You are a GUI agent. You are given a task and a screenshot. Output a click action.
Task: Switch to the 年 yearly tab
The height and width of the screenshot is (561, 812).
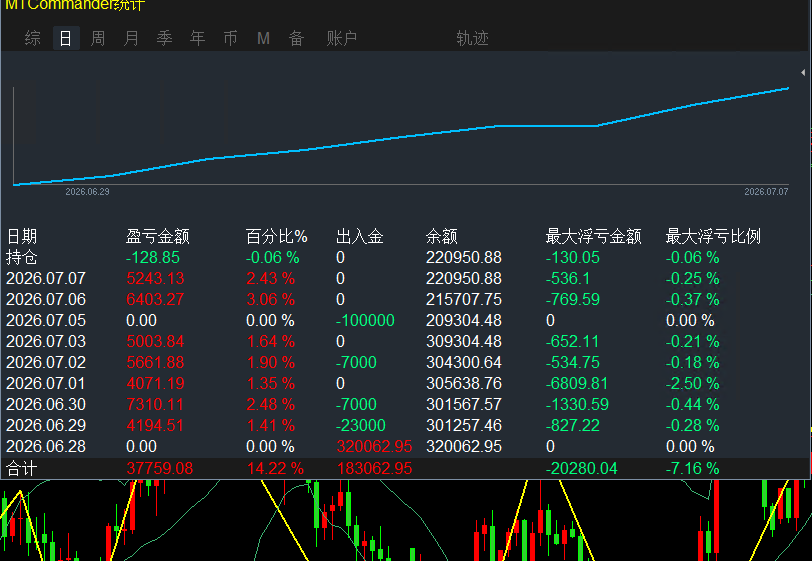pyautogui.click(x=197, y=38)
